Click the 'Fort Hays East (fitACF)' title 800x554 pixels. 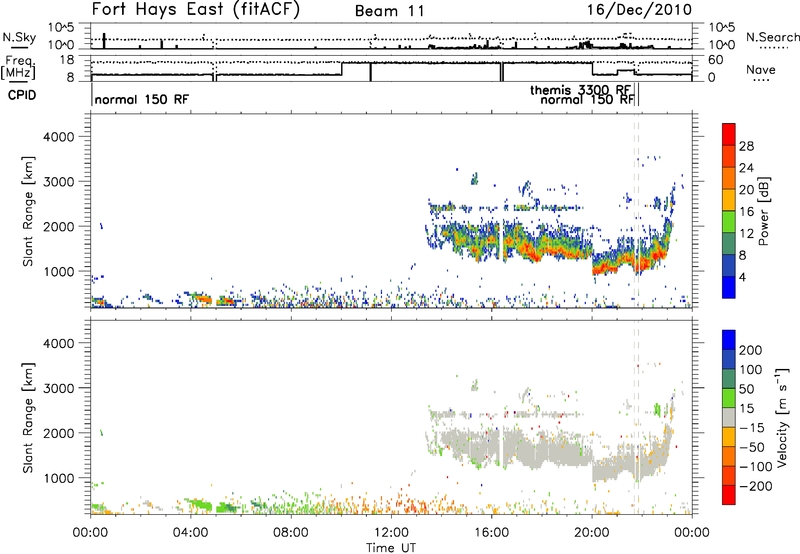(x=196, y=9)
